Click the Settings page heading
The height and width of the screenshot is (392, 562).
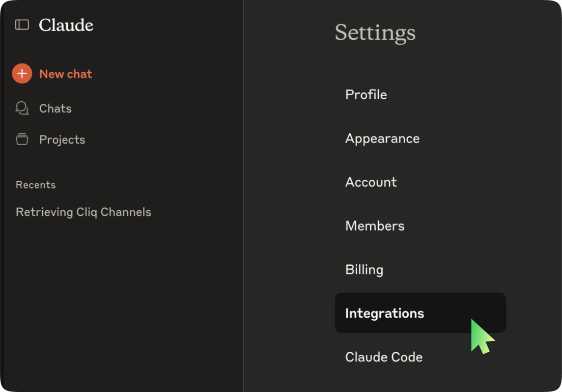click(375, 33)
